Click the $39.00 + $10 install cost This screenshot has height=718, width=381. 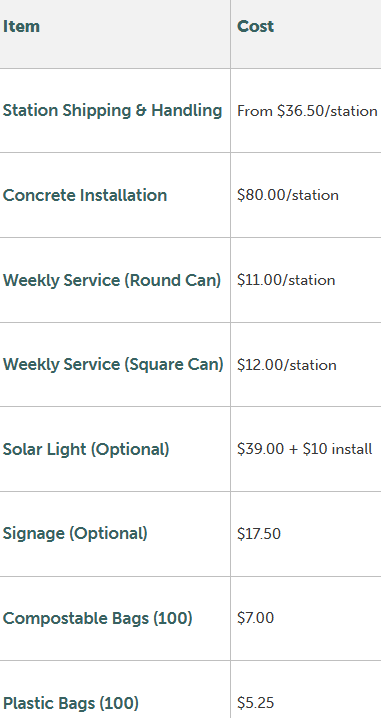tap(305, 449)
